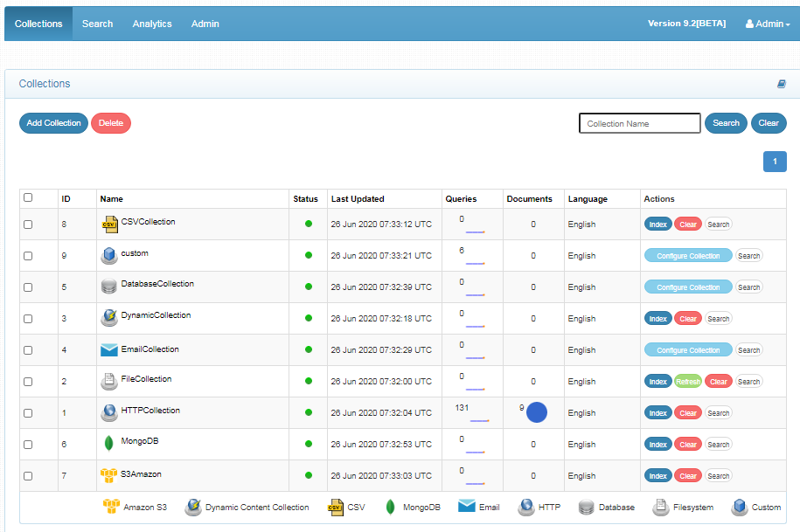Open the Analytics tab
This screenshot has height=532, width=800.
coord(152,24)
